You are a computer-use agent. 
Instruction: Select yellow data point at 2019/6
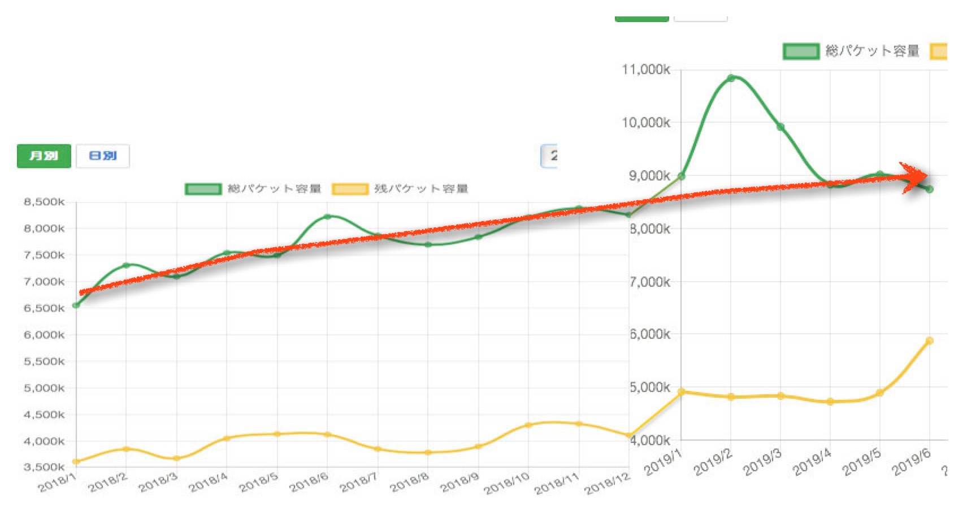point(929,341)
